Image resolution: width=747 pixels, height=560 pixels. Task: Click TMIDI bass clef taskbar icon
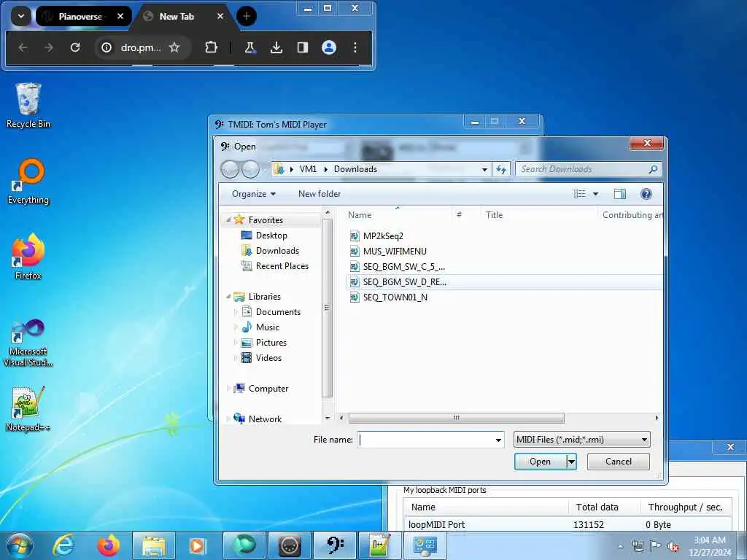(x=335, y=545)
